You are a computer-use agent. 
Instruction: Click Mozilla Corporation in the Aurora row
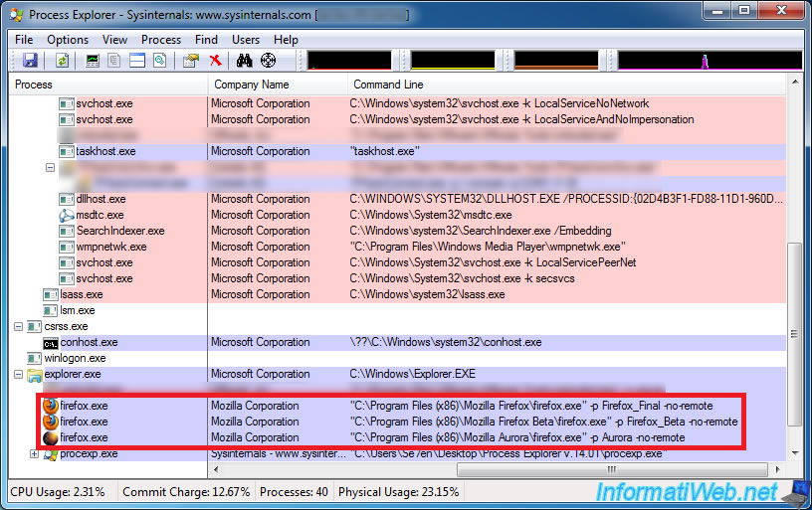[255, 437]
